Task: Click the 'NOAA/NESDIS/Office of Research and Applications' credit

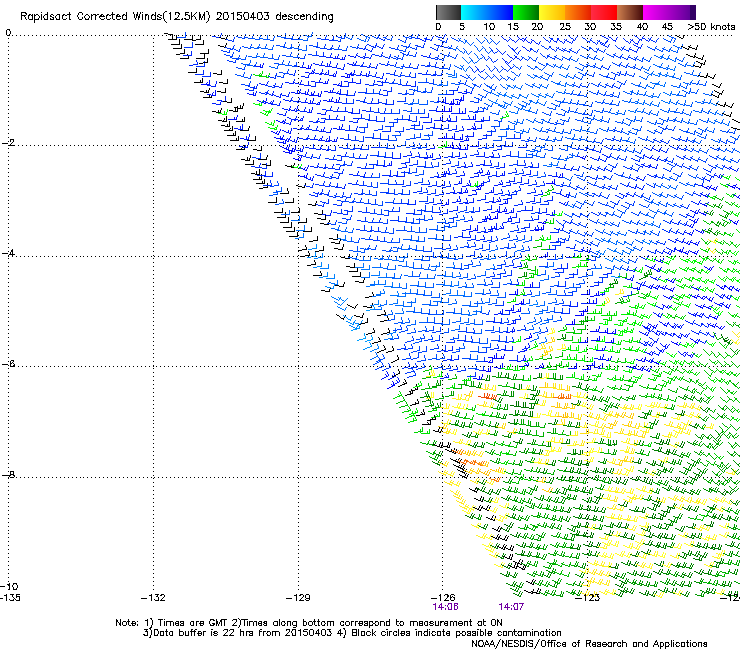Action: pyautogui.click(x=589, y=644)
